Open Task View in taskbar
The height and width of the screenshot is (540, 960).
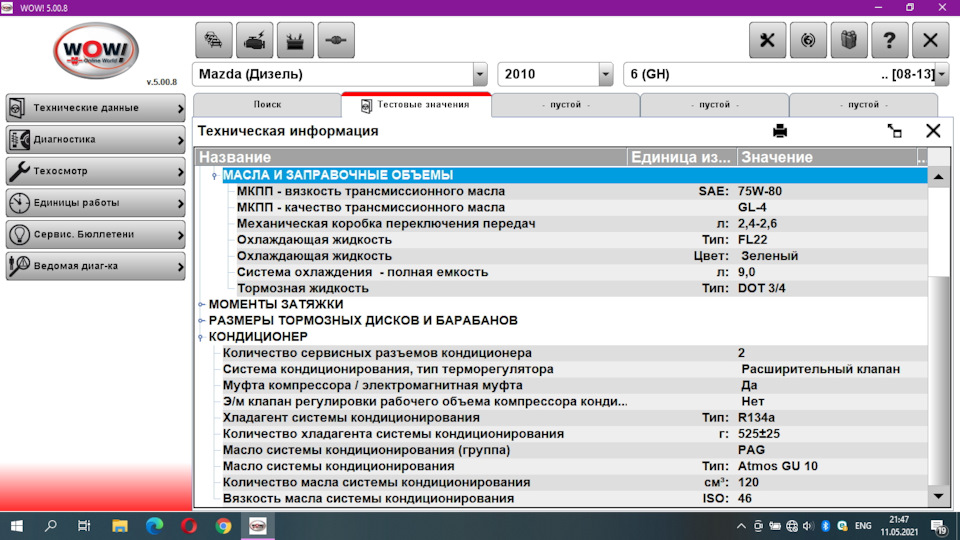point(84,526)
